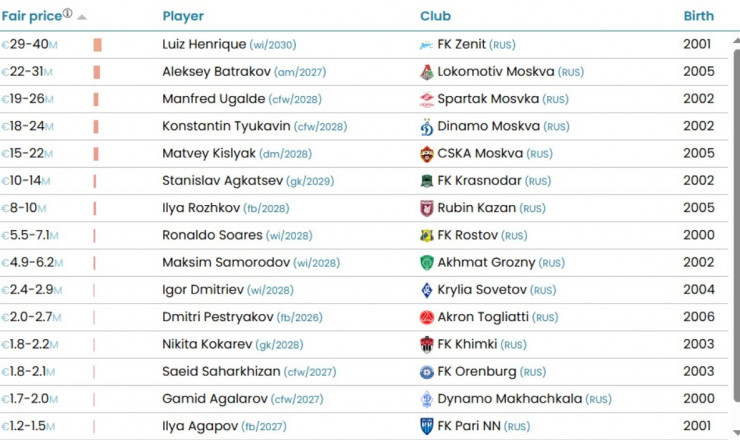Screen dimensions: 740x440
Task: Open Luiz Henrique player page
Action: (x=203, y=45)
